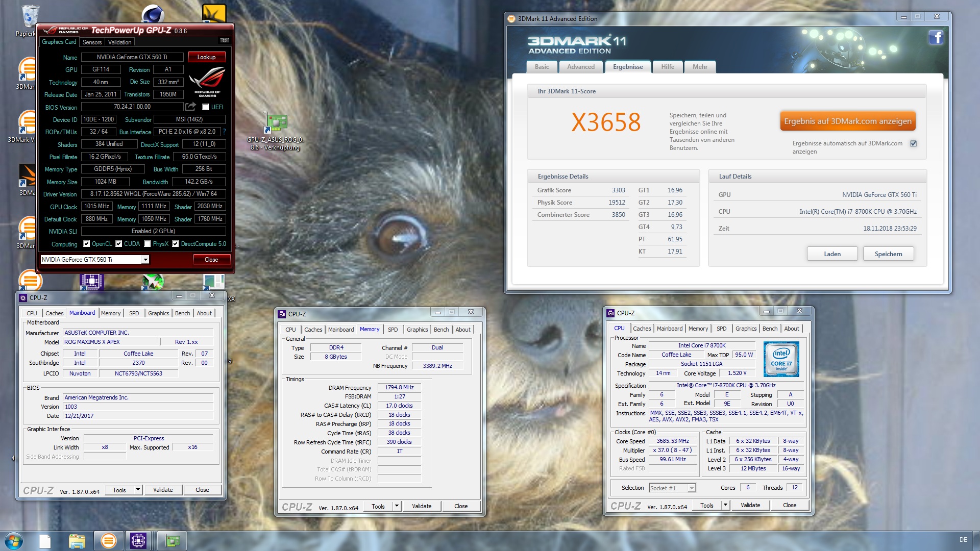This screenshot has width=980, height=551.
Task: Click the CPU-Z processor window title icon
Action: (x=610, y=313)
